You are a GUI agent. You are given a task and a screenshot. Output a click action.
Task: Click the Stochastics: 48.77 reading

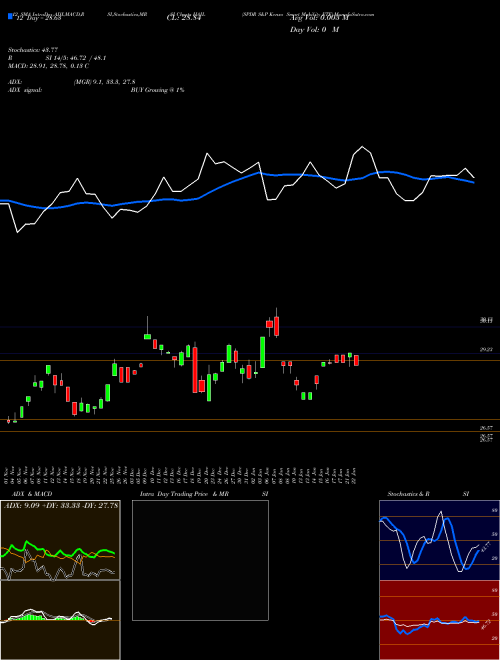point(33,50)
